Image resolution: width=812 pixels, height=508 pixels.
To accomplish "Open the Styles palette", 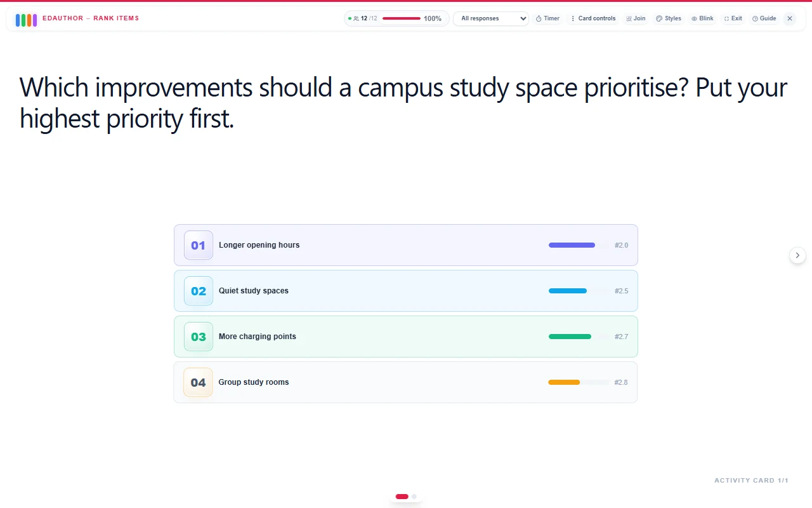I will point(669,18).
